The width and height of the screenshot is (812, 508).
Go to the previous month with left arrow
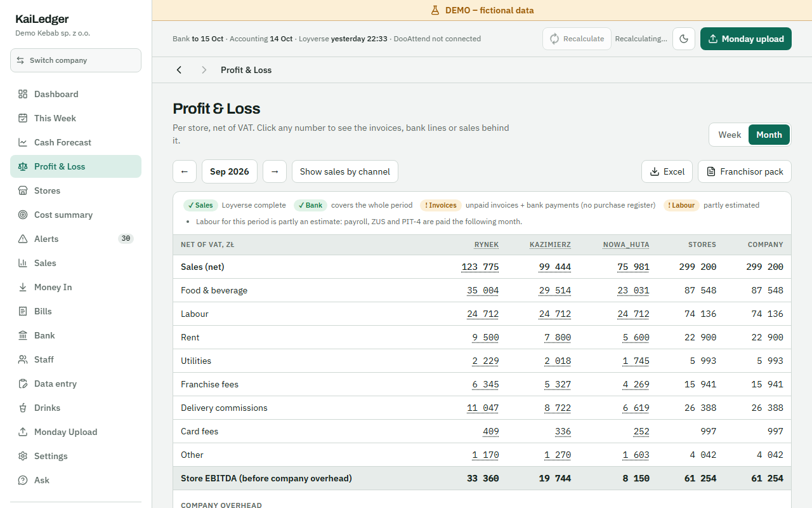coord(185,171)
